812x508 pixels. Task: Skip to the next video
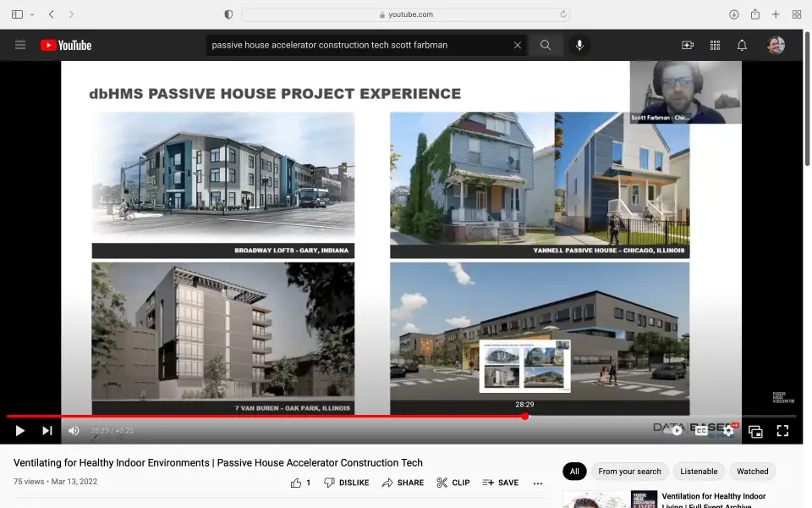[47, 431]
